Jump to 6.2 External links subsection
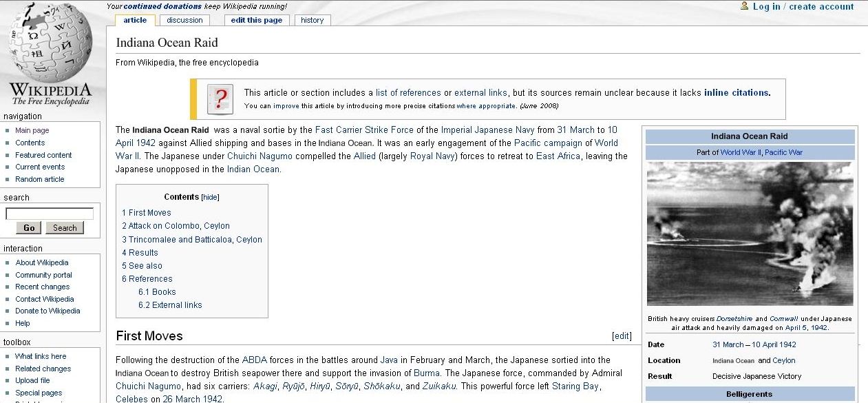This screenshot has width=868, height=403. click(170, 305)
